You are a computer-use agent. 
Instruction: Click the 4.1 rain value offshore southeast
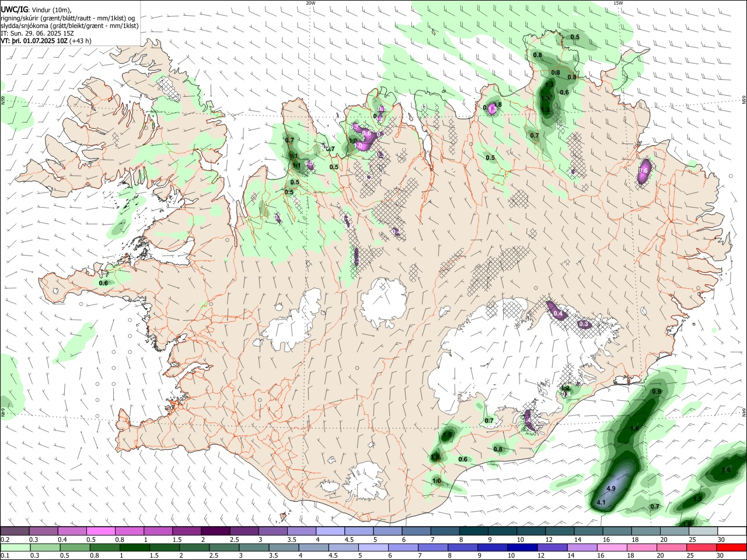point(602,502)
